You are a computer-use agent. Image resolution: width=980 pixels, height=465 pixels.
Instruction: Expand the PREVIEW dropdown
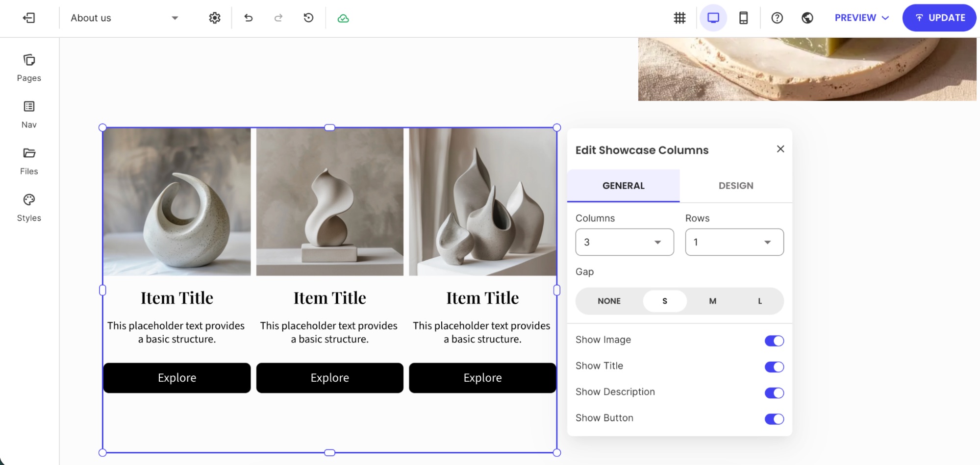pyautogui.click(x=861, y=18)
